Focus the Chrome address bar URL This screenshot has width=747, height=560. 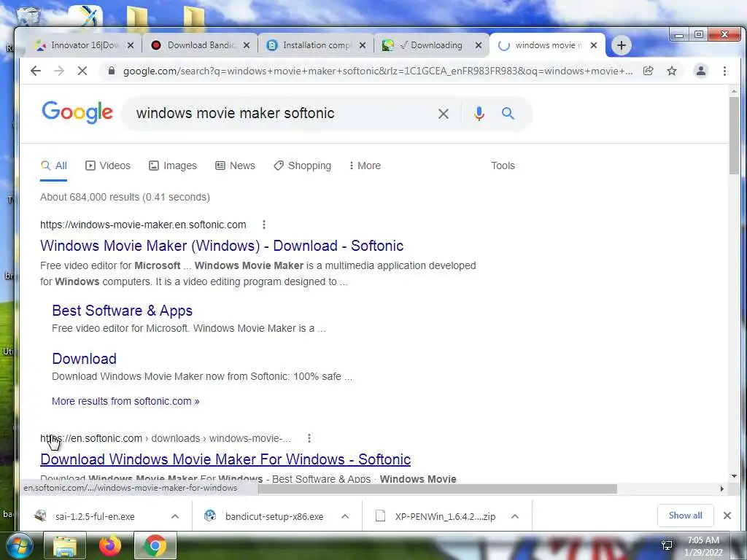(378, 71)
